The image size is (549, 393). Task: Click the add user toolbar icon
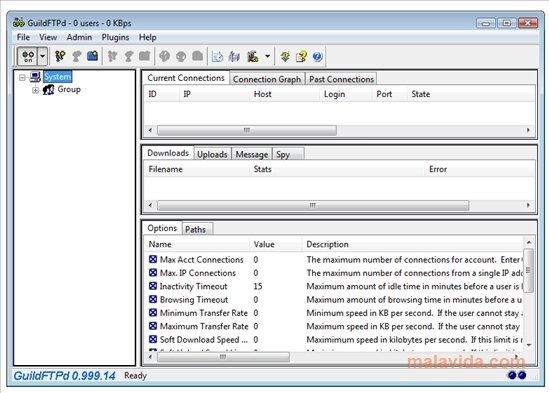[60, 56]
